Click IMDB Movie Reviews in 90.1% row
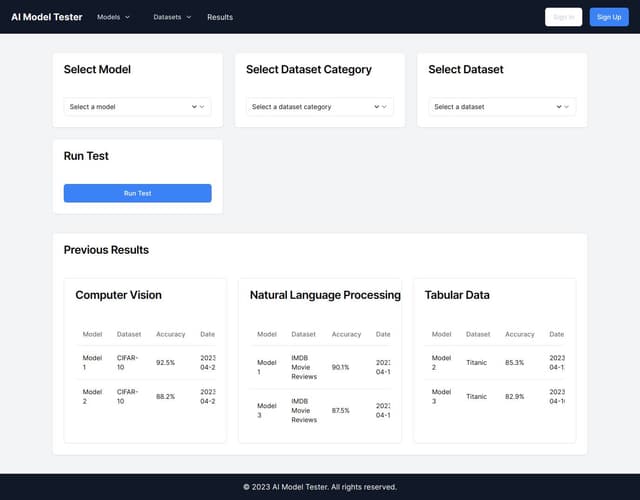This screenshot has width=640, height=500. click(x=304, y=367)
